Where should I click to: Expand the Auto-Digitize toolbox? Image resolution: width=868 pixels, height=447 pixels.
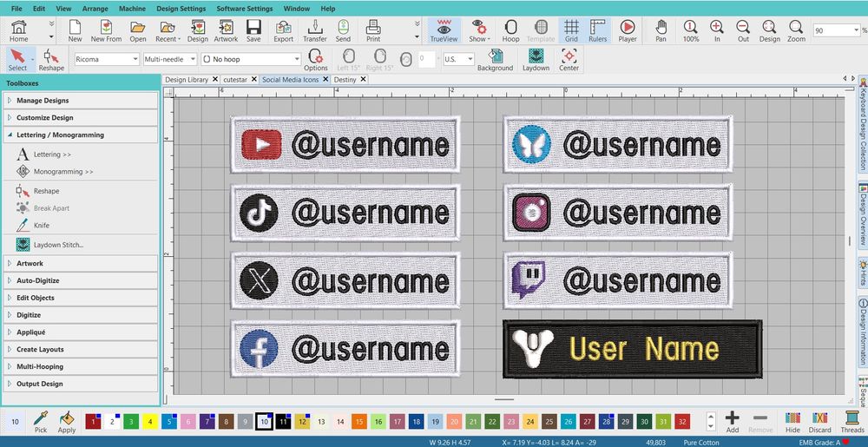(81, 280)
